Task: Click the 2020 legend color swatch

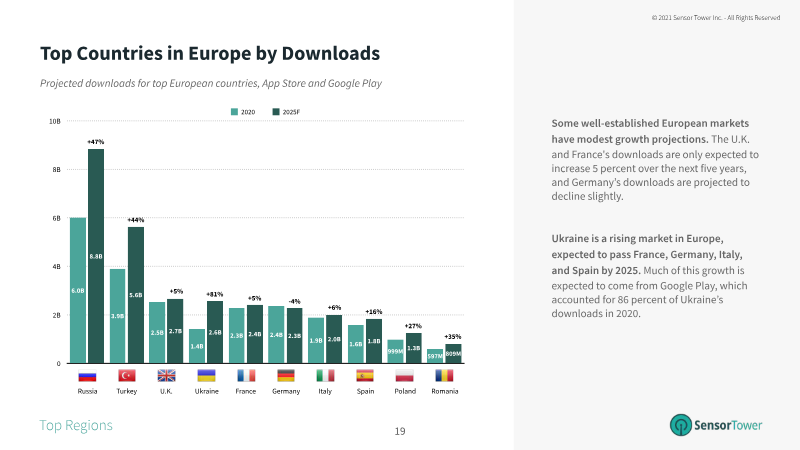Action: 235,111
